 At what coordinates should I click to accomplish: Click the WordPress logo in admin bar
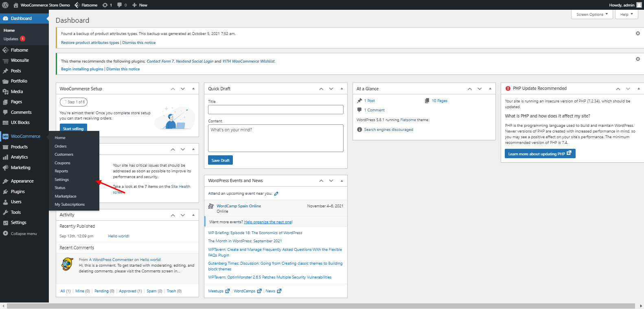[x=5, y=5]
